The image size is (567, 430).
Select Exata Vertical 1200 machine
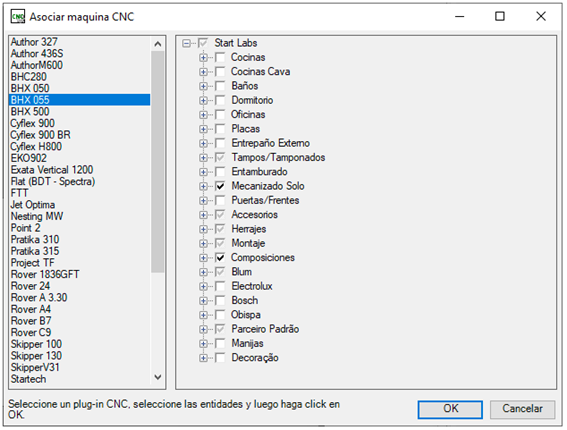(80, 170)
